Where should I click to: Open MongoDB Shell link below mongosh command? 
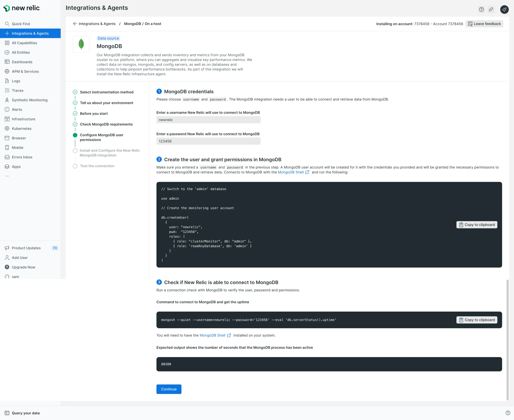pos(215,335)
